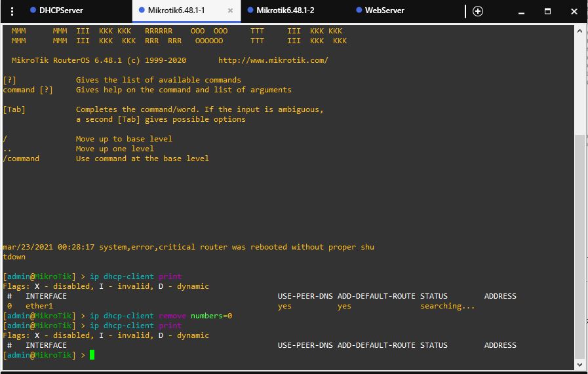Open the three-dot options menu
Screen dimensions: 588x374
click(12, 11)
